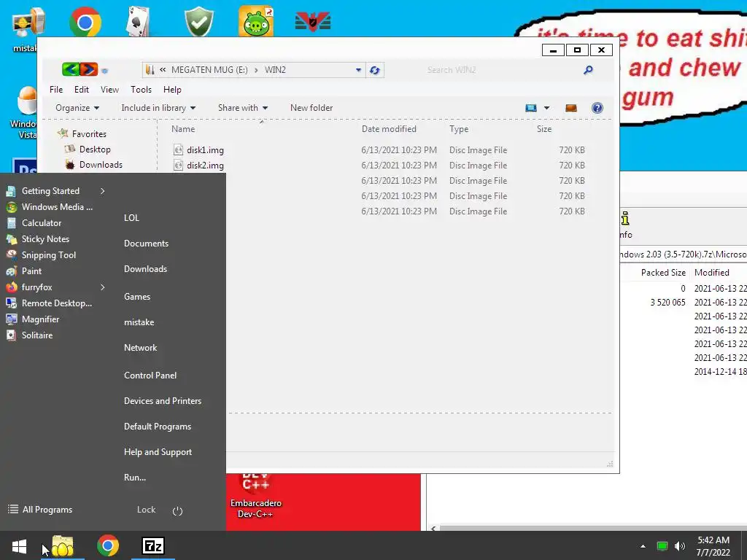Click the search magnifier icon

click(589, 70)
